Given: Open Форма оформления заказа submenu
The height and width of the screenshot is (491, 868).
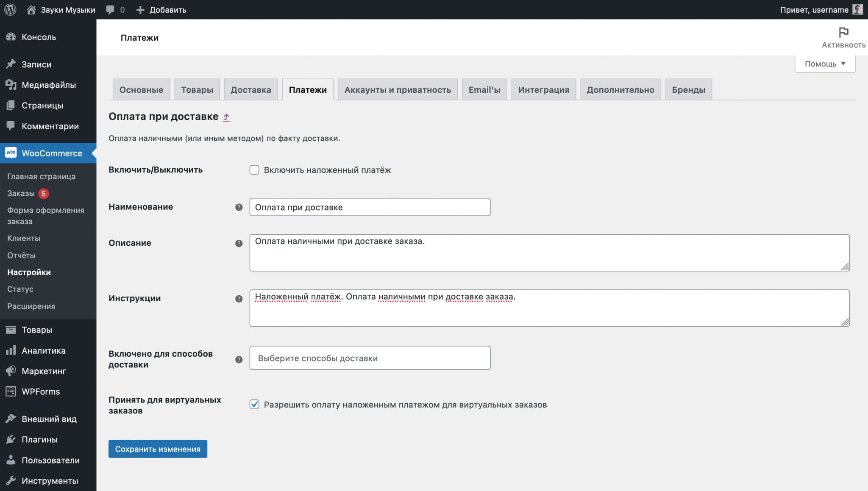Looking at the screenshot, I should (46, 216).
